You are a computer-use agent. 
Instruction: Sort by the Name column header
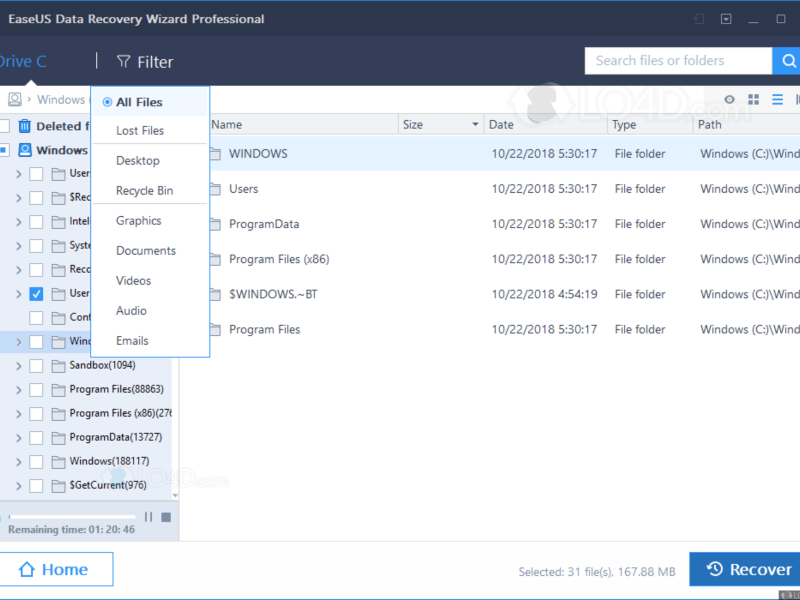304,124
